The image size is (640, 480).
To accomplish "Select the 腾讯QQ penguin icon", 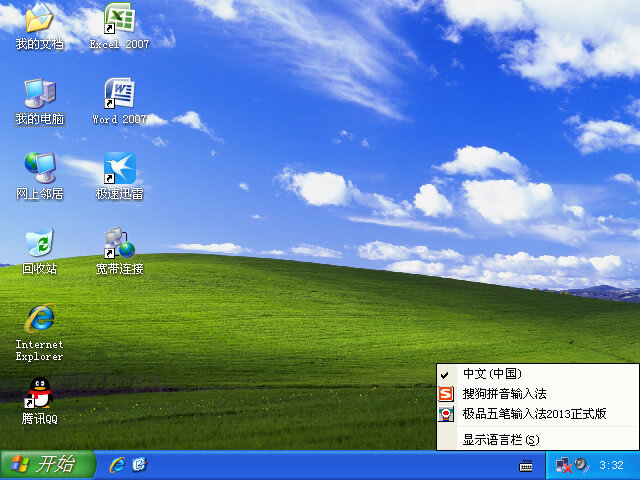I will pos(39,393).
